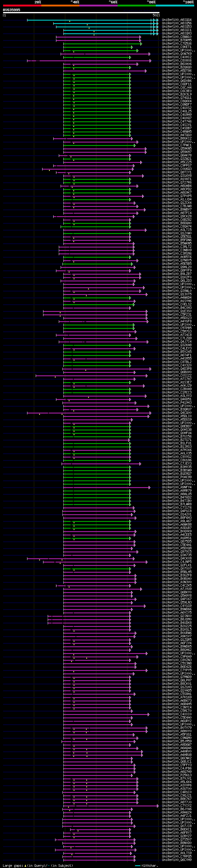This screenshot has width=197, height=868.
Task: Select hit label UniRef100_Q74Q11
Action: [x=177, y=98]
